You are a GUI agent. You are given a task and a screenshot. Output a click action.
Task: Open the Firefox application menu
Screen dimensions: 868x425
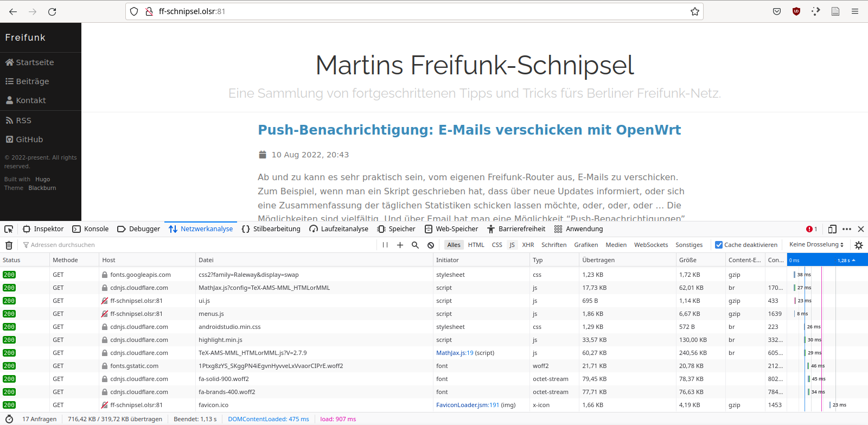point(855,11)
